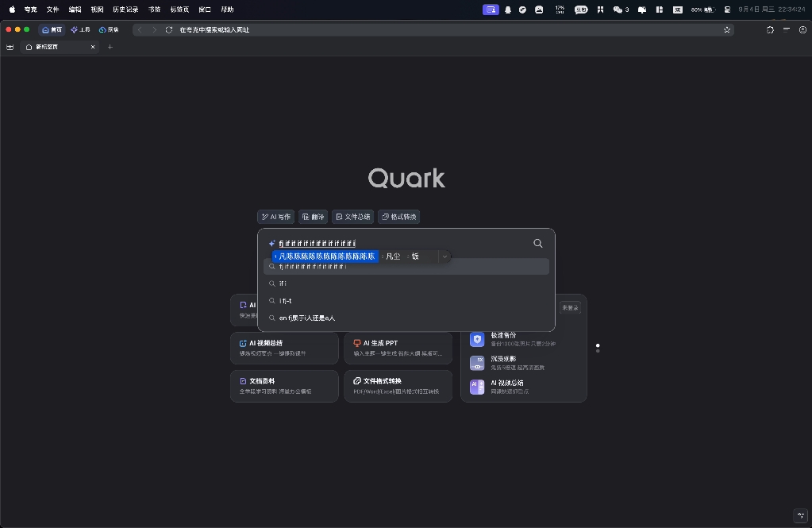
Task: Reload the page with refresh icon
Action: click(x=169, y=30)
